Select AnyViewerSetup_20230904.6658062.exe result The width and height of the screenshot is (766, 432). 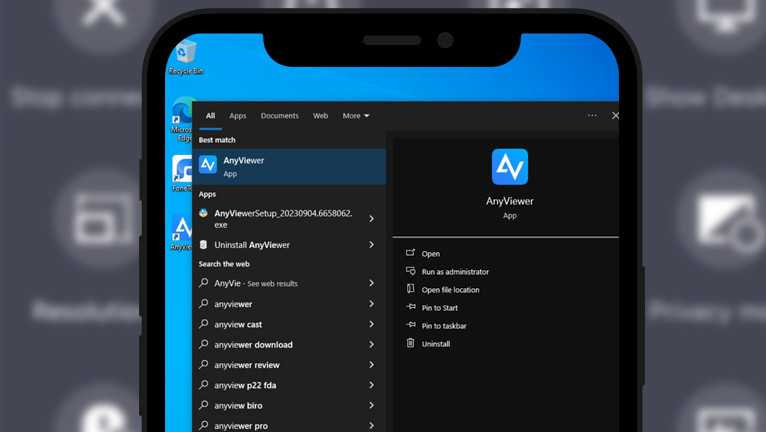289,219
